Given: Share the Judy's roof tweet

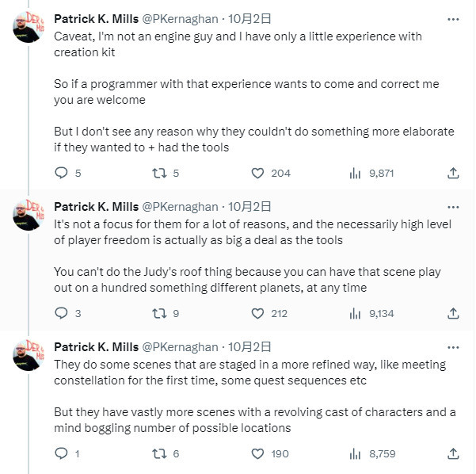Looking at the screenshot, I should [453, 313].
